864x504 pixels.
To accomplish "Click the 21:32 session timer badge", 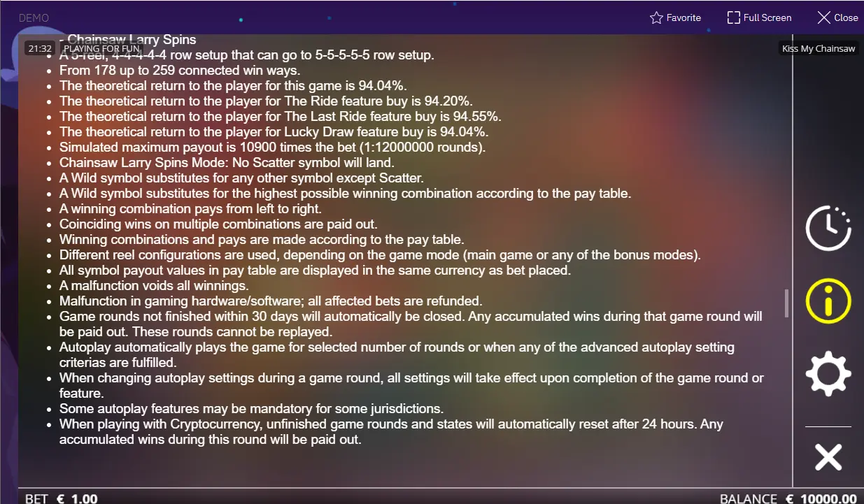I will [40, 48].
